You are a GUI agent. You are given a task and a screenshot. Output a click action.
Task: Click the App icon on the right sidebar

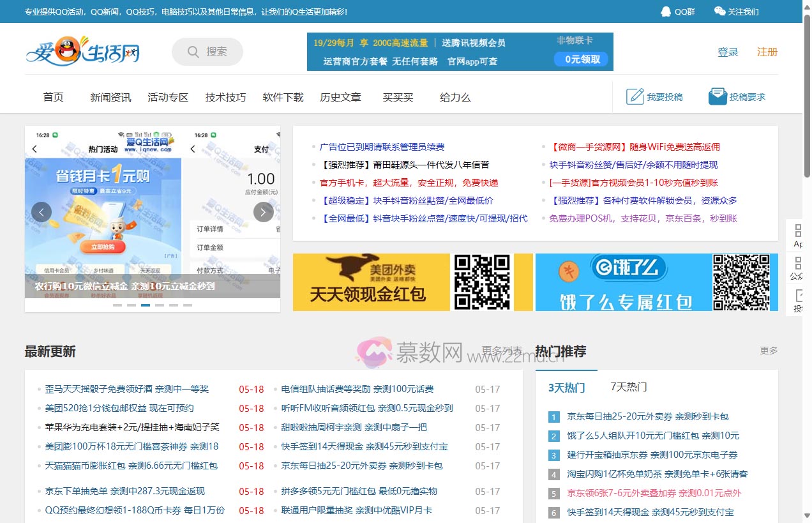coord(797,235)
